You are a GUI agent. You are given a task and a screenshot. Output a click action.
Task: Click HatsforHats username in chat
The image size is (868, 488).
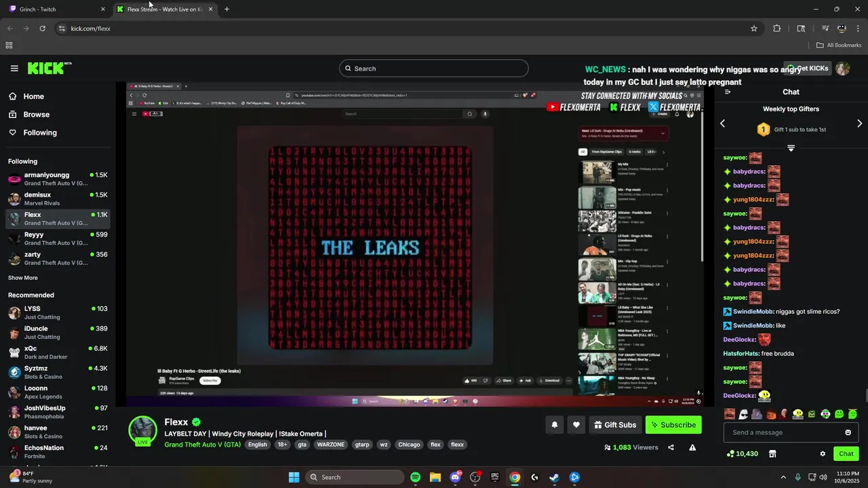click(741, 354)
